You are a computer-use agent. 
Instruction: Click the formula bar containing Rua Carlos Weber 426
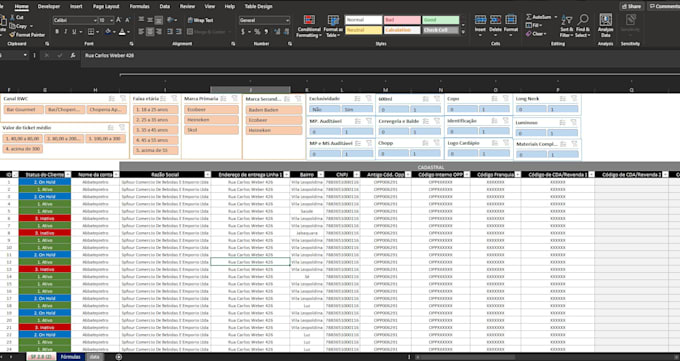pyautogui.click(x=380, y=56)
